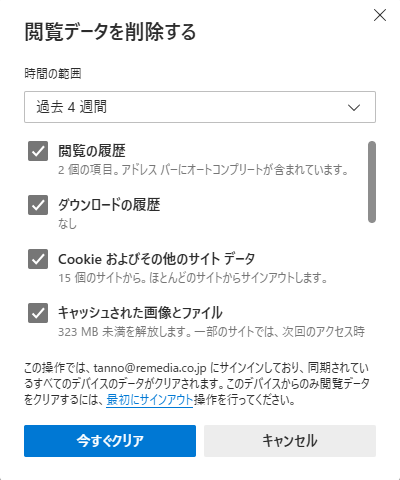Image resolution: width=400 pixels, height=480 pixels.
Task: Click the empty scrollbar track below the thumb
Action: point(372,282)
